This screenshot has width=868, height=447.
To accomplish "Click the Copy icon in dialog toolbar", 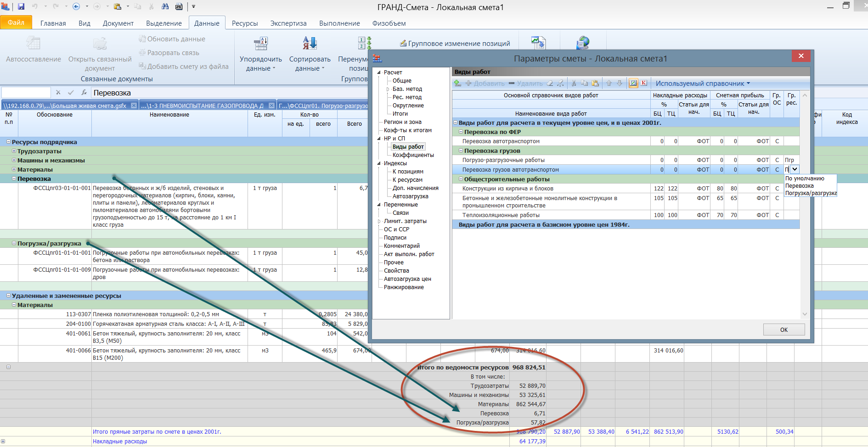I will (x=585, y=83).
